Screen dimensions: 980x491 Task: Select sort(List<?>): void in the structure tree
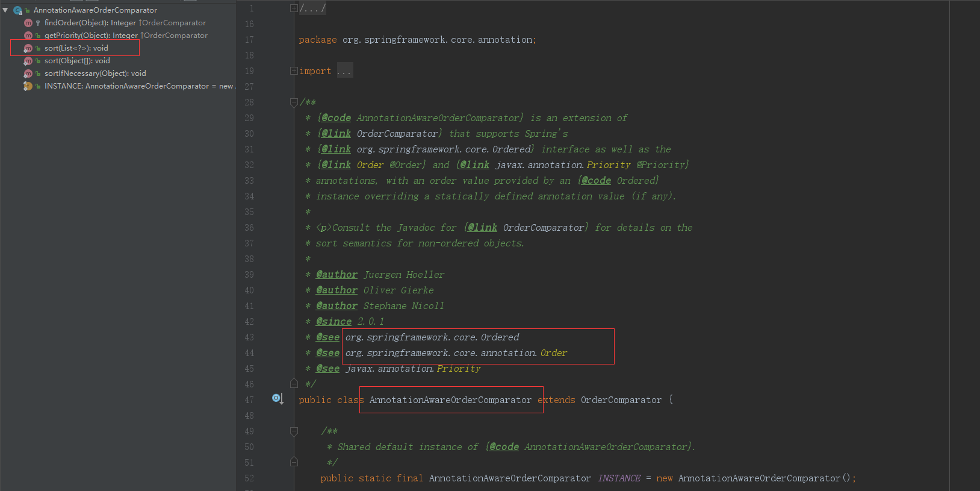point(76,48)
